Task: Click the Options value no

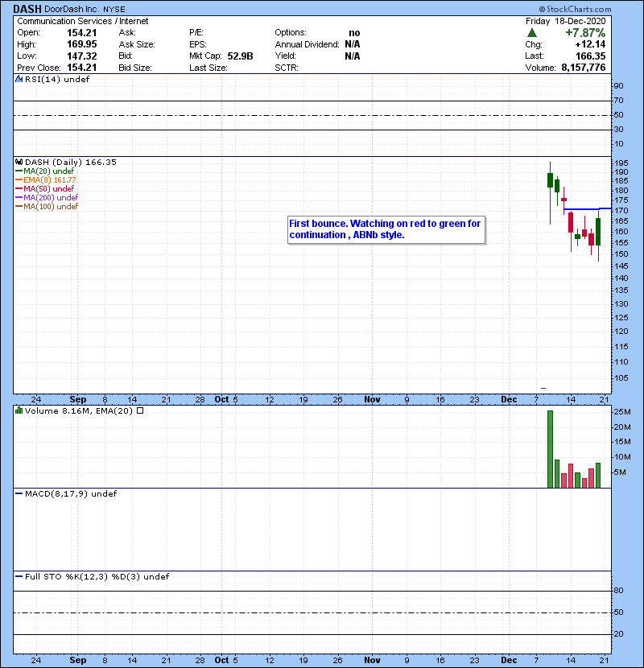Action: pos(354,33)
